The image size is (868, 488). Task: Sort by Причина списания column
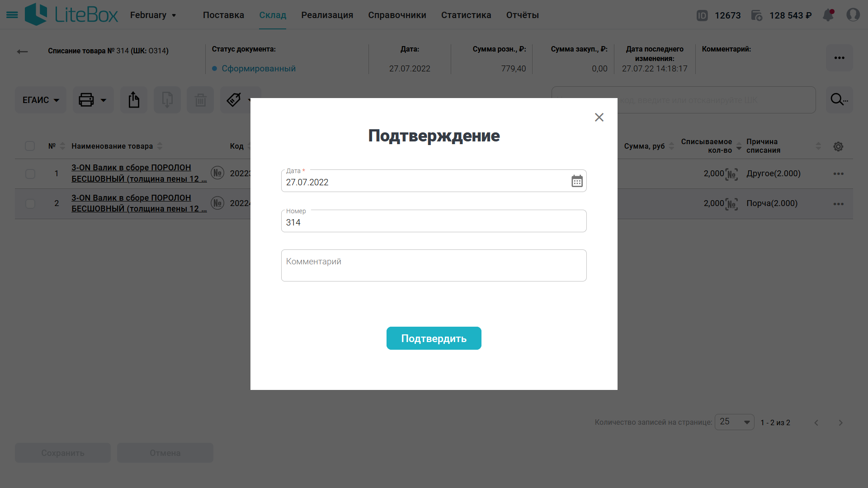point(818,146)
